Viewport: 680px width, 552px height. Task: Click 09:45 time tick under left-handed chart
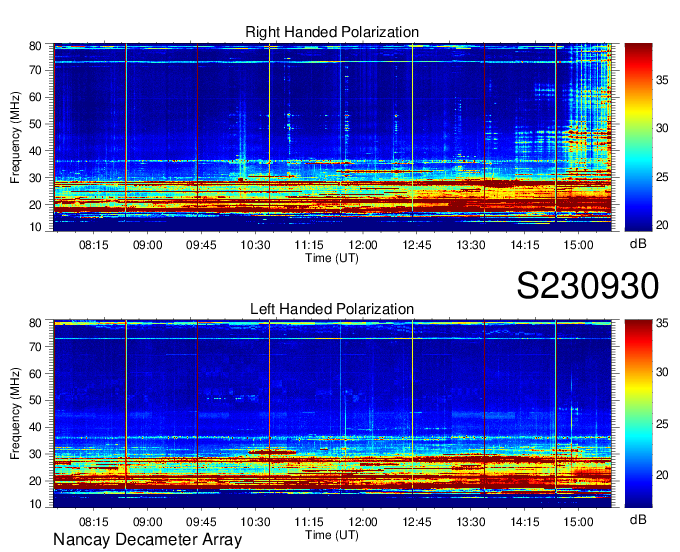coord(201,522)
